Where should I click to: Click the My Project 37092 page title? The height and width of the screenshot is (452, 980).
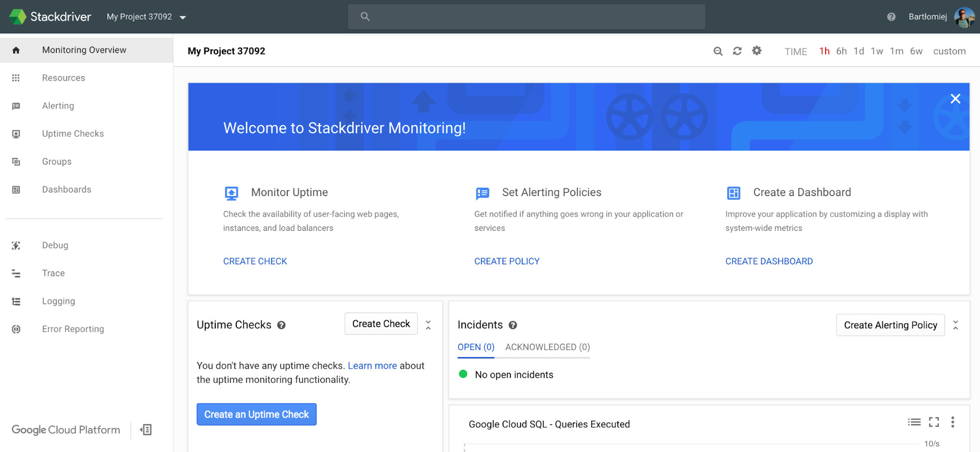coord(226,51)
